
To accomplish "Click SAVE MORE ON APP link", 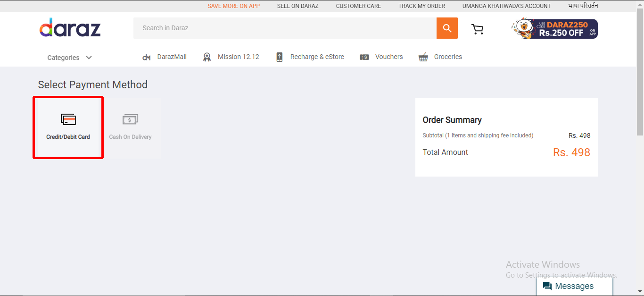I will point(234,6).
